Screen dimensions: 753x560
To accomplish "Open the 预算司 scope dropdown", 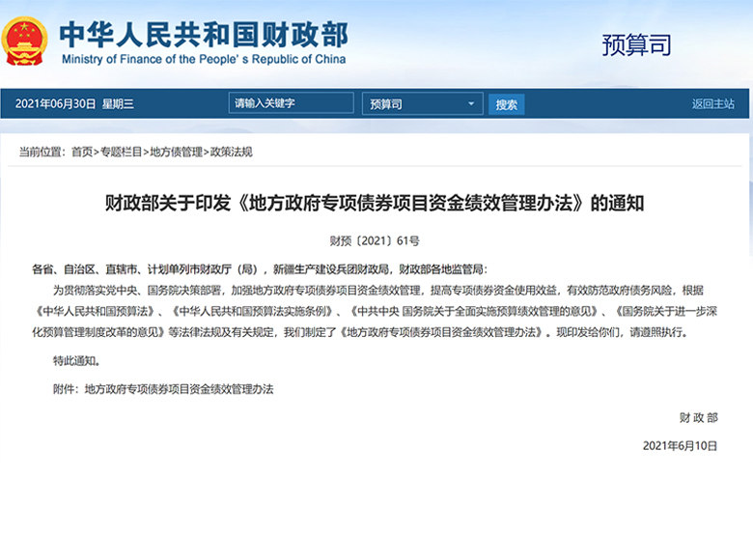I will tap(422, 103).
